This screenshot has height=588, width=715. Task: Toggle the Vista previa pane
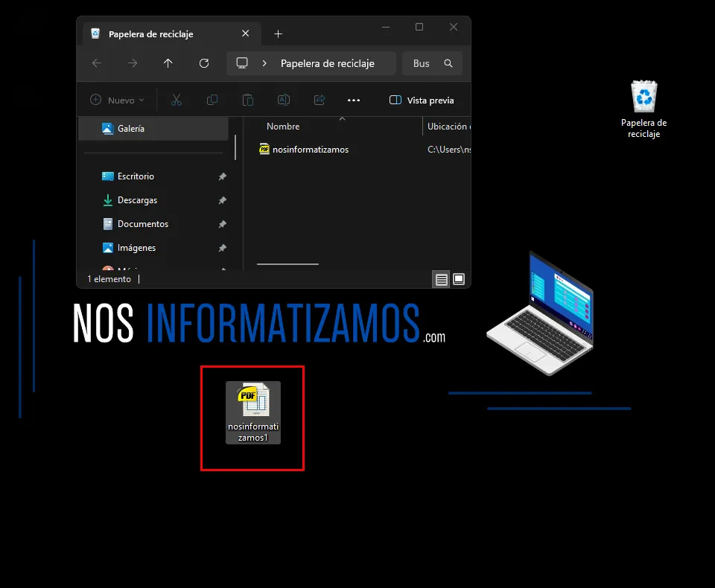click(422, 100)
